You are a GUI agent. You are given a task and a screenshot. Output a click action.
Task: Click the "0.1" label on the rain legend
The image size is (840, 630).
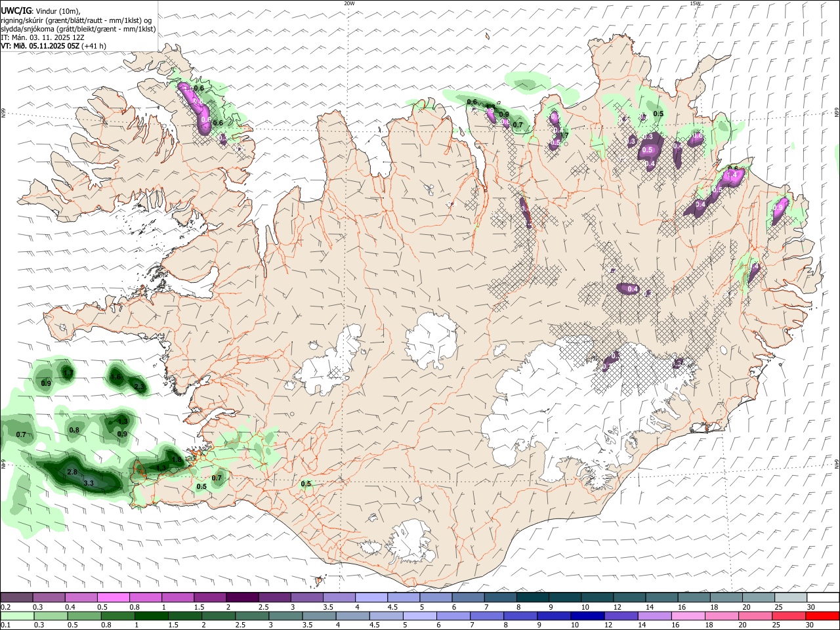[x=6, y=625]
